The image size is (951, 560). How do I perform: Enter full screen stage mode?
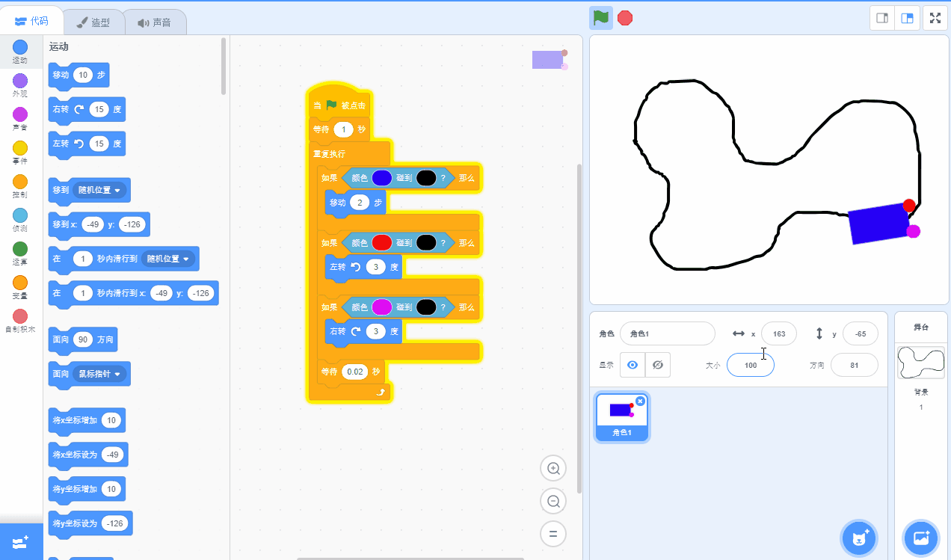tap(935, 18)
